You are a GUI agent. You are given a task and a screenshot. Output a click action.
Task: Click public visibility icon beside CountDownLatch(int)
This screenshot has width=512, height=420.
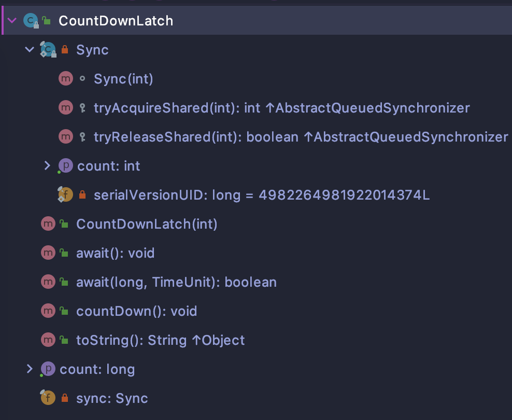point(64,223)
